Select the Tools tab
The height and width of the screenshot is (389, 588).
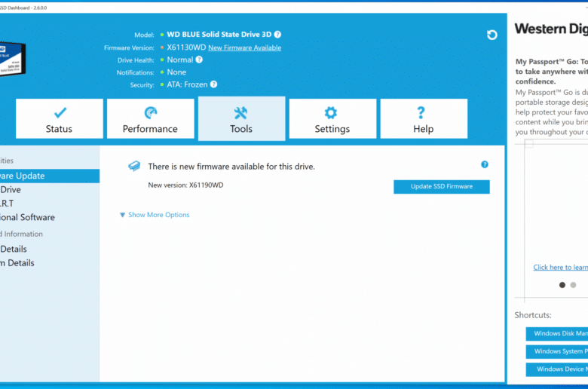click(x=241, y=118)
